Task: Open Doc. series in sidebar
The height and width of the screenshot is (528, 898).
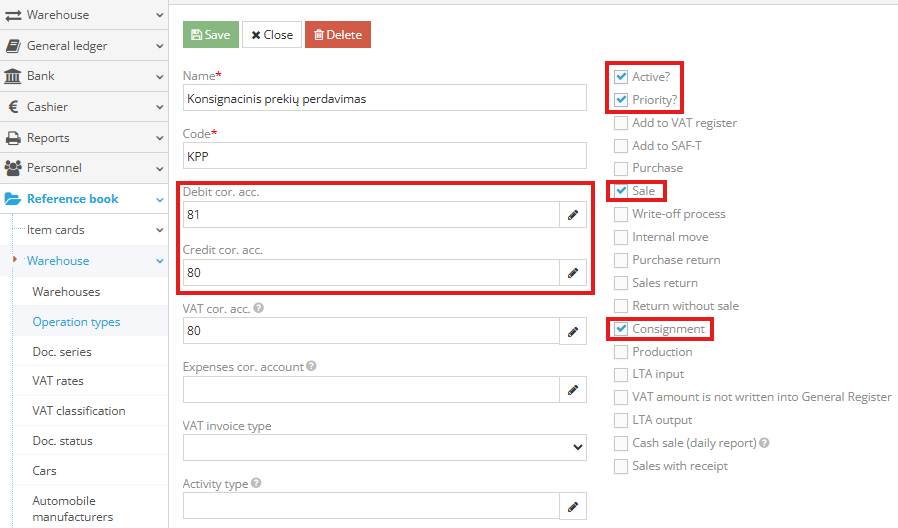Action: pos(62,352)
